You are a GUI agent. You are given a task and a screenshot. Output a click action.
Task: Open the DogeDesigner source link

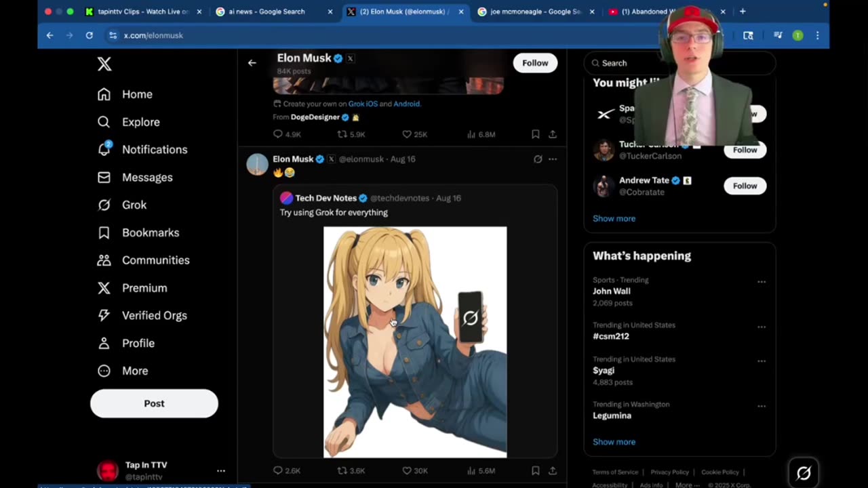pyautogui.click(x=315, y=117)
